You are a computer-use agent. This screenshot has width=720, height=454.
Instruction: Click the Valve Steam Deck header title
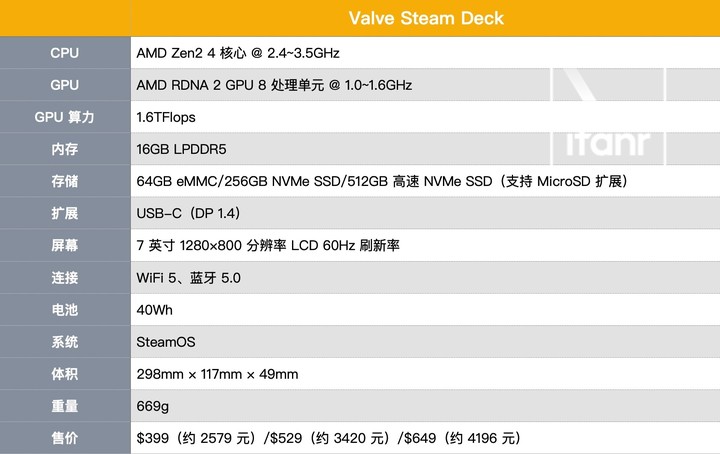point(426,18)
